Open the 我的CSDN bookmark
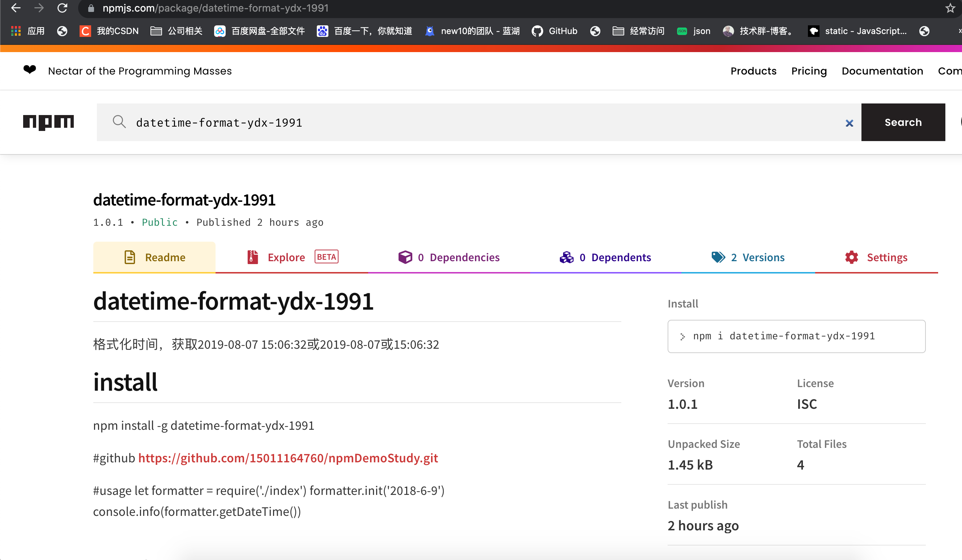 coord(109,31)
